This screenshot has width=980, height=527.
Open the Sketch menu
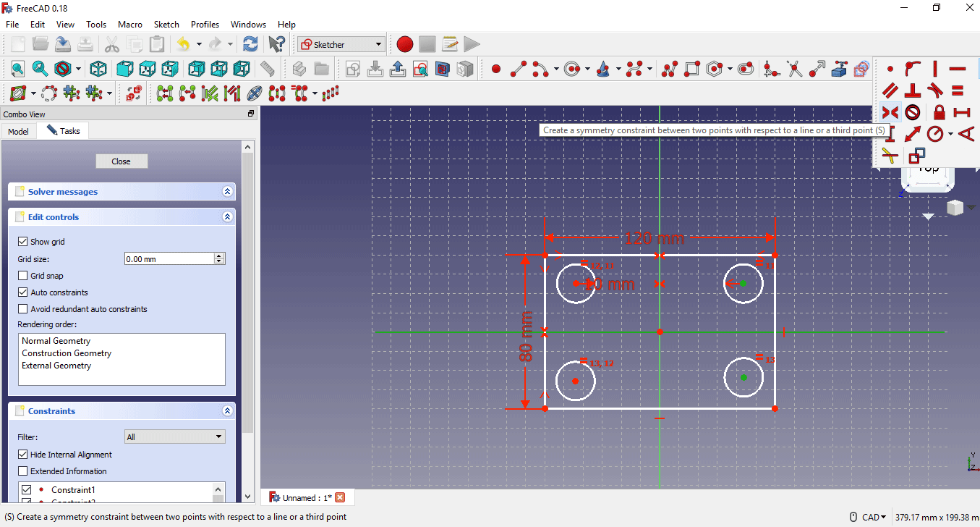click(166, 25)
